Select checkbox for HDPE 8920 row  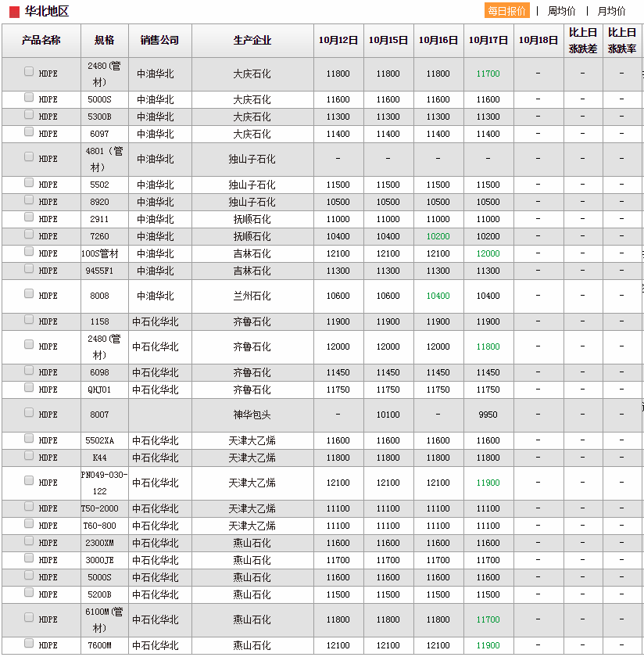tap(28, 199)
